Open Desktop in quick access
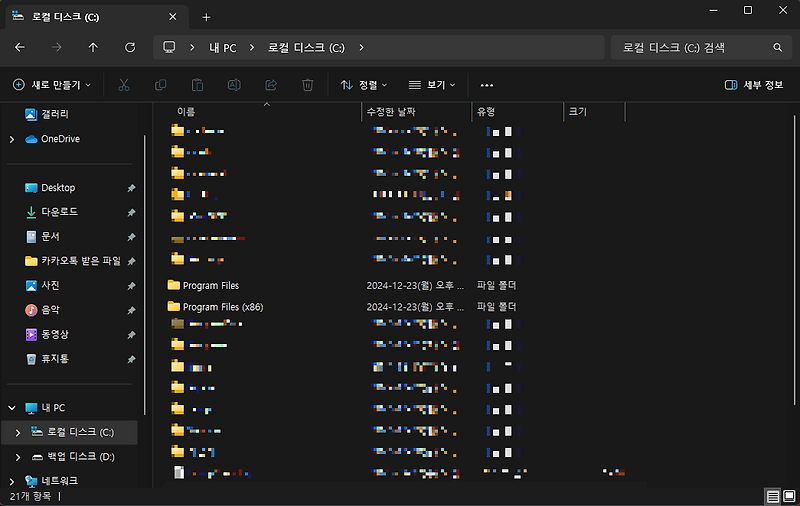Screen dimensions: 800x506 pos(50,188)
